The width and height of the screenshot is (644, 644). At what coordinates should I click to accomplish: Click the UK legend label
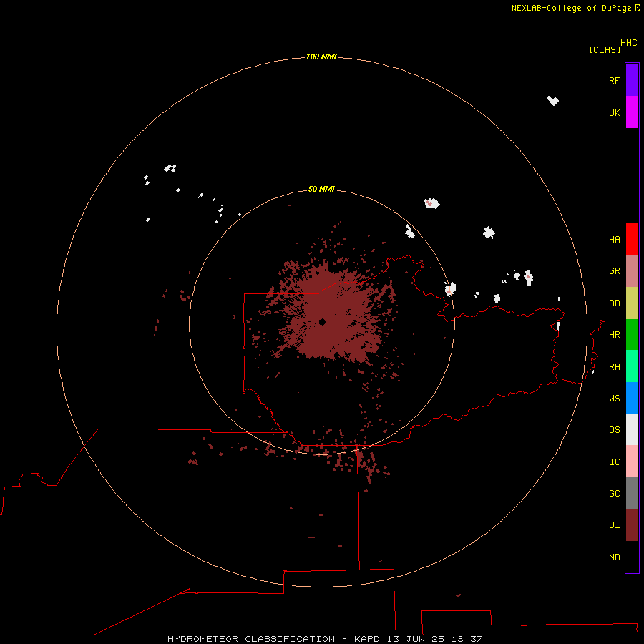pyautogui.click(x=614, y=112)
